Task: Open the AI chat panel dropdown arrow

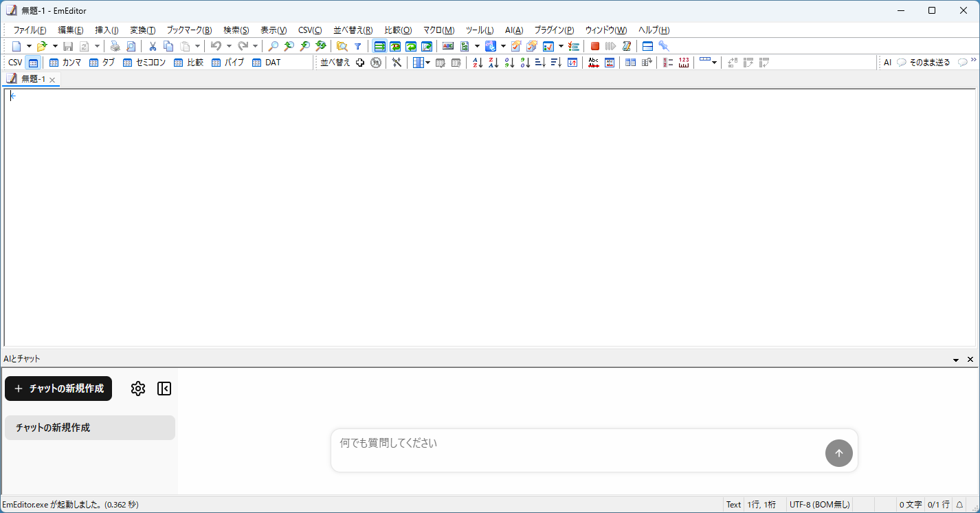Action: (x=956, y=360)
